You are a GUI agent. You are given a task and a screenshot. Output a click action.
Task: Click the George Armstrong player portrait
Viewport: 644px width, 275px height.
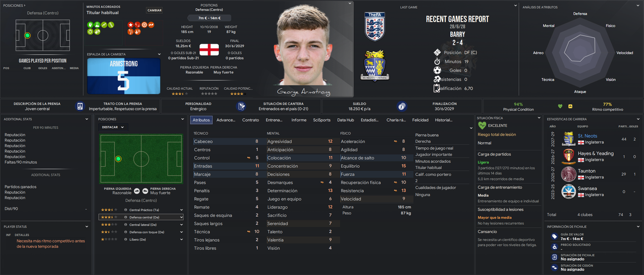point(309,49)
